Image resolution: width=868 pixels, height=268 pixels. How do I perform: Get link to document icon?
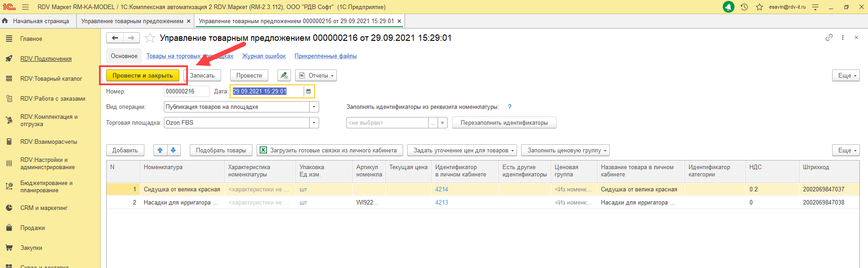coord(829,38)
